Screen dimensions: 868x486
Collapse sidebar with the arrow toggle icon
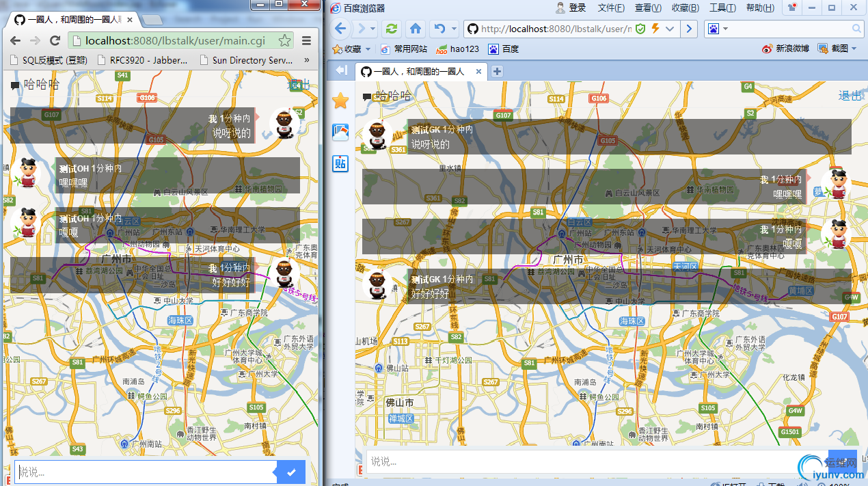click(342, 70)
